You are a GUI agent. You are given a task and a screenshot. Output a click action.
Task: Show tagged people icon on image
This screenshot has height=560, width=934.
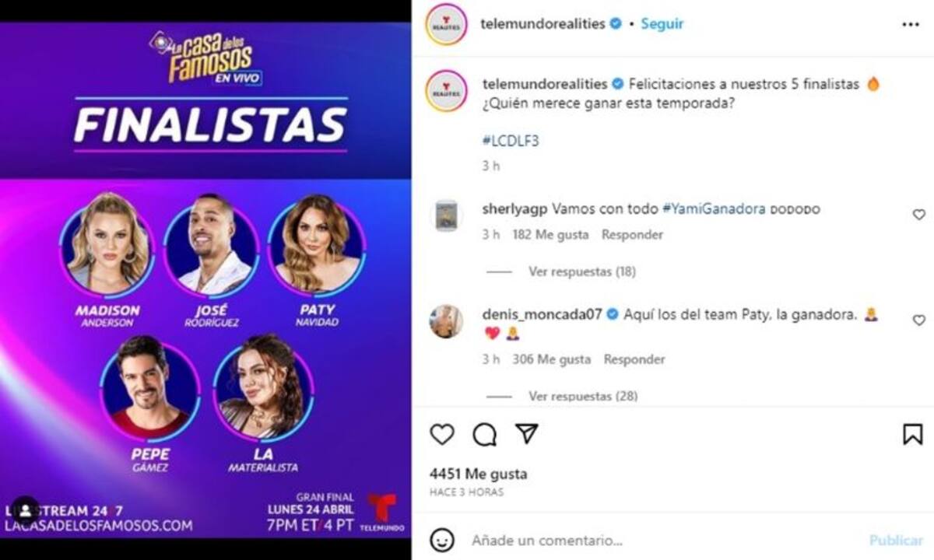click(x=25, y=511)
